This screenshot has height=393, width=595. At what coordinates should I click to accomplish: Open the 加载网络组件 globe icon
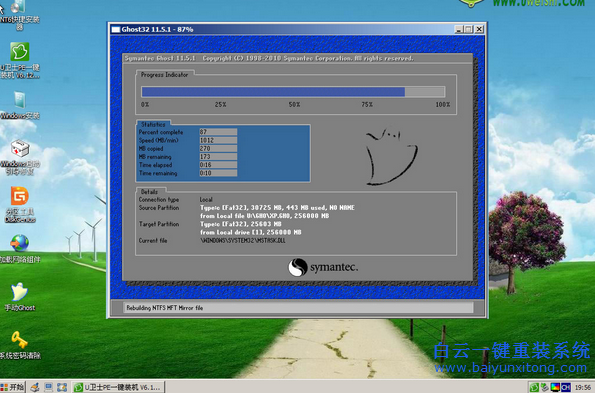click(x=19, y=249)
